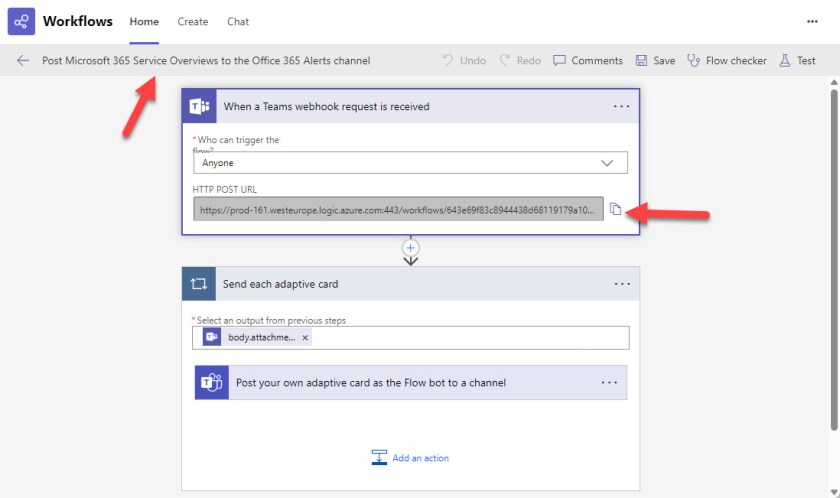Screen dimensions: 840x498
Task: Switch to the Create tab
Action: [x=193, y=21]
